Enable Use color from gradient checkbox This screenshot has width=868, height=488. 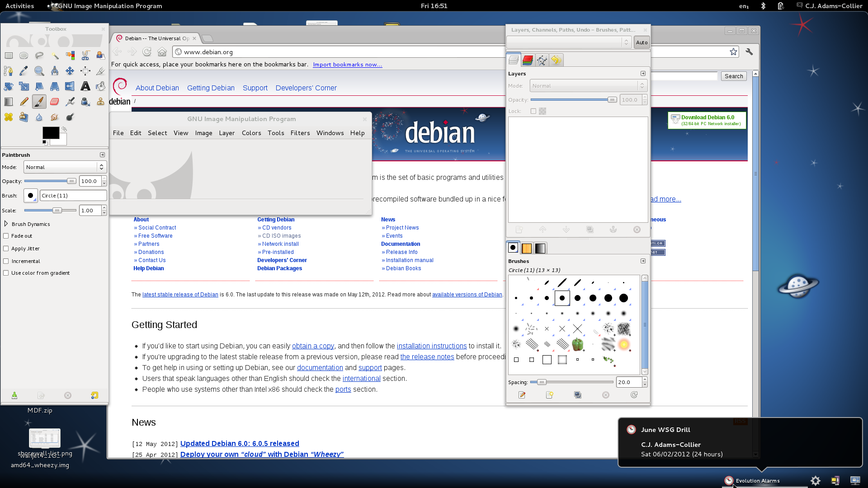6,273
